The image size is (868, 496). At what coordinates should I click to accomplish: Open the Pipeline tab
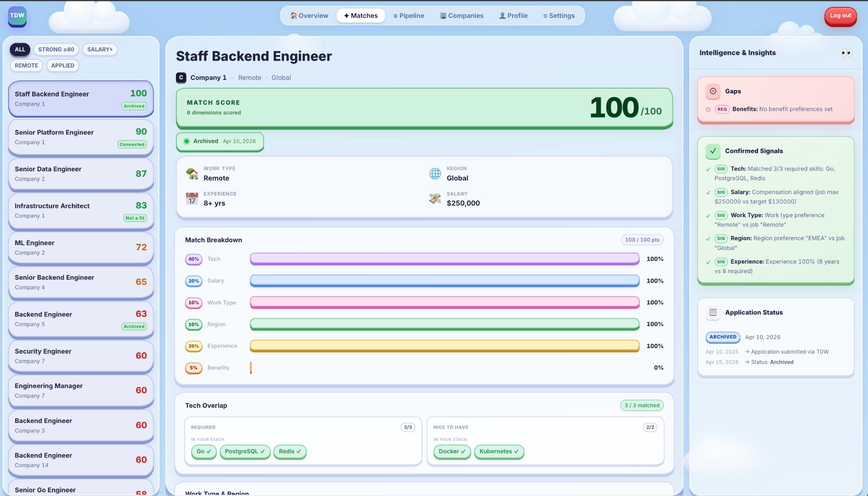(x=409, y=16)
